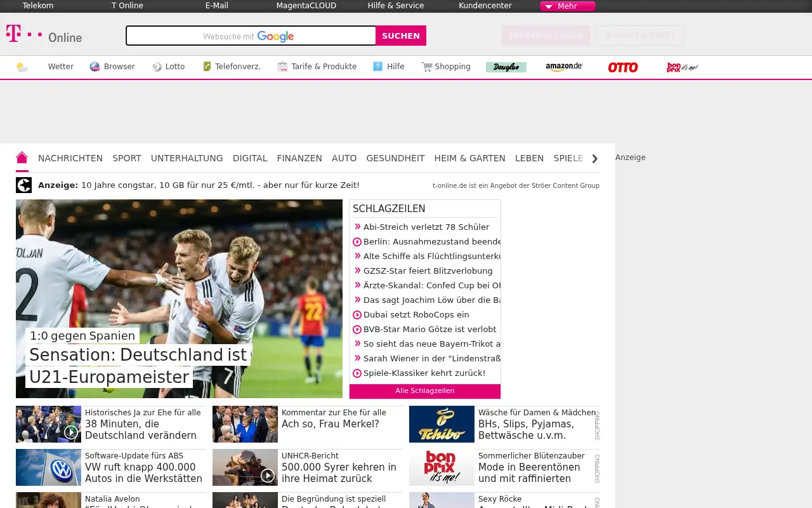Click the Browser globe icon
Image resolution: width=812 pixels, height=508 pixels.
pyautogui.click(x=95, y=67)
